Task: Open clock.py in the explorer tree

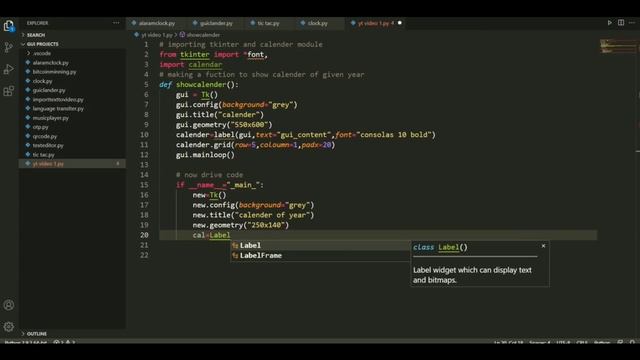Action: click(x=42, y=81)
